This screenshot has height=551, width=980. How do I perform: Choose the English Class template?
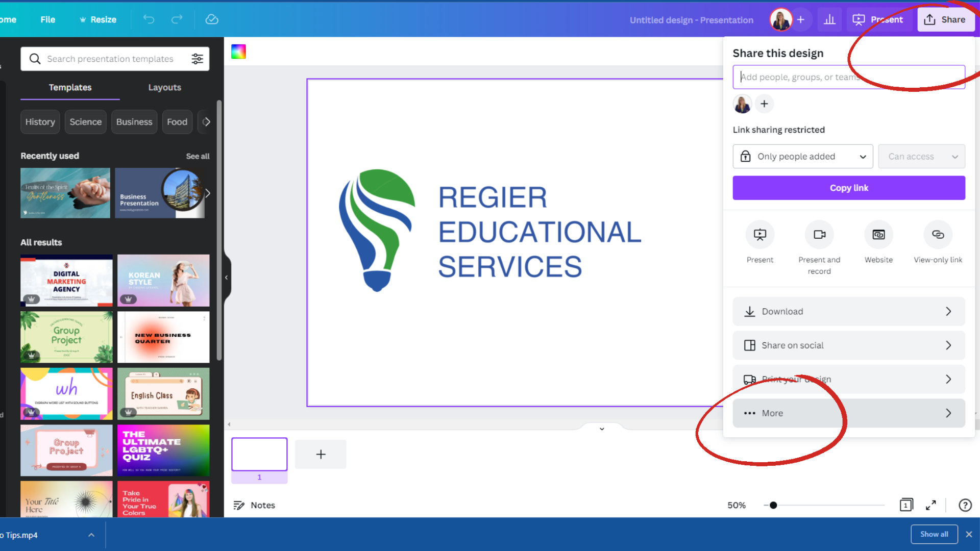pyautogui.click(x=163, y=394)
